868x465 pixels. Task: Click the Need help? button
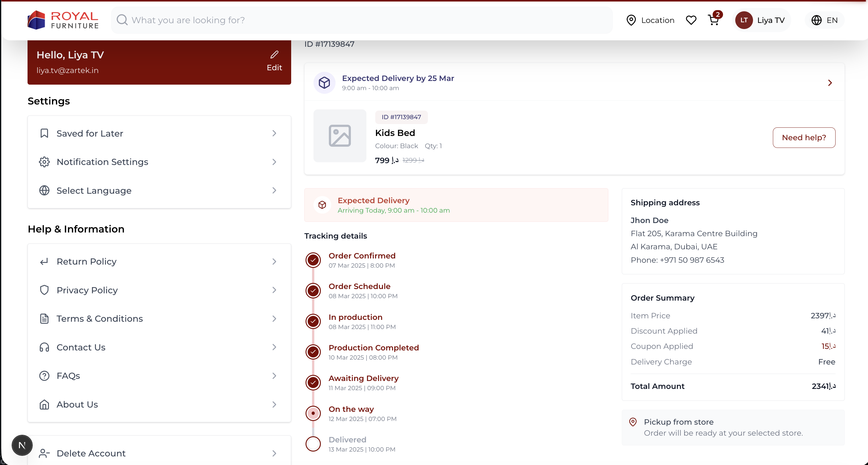pyautogui.click(x=804, y=137)
